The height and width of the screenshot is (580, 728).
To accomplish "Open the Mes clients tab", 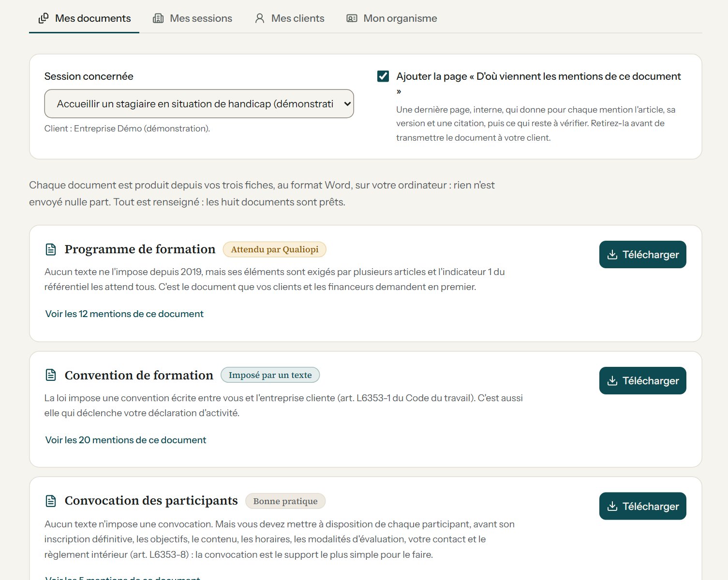I will (289, 18).
